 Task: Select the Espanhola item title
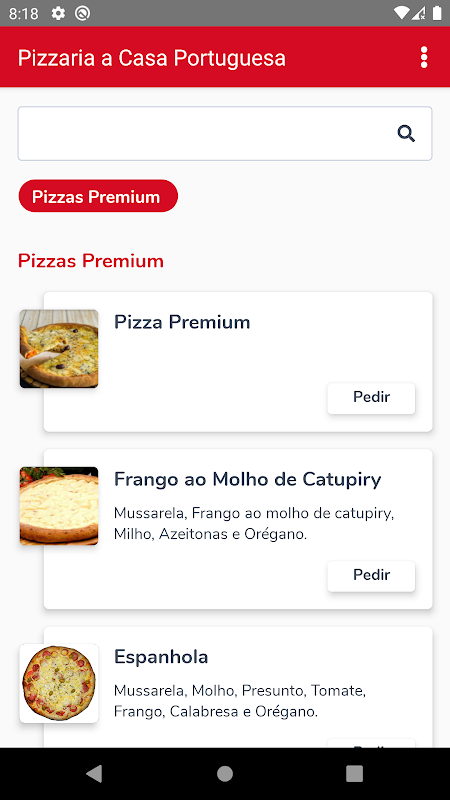(161, 657)
